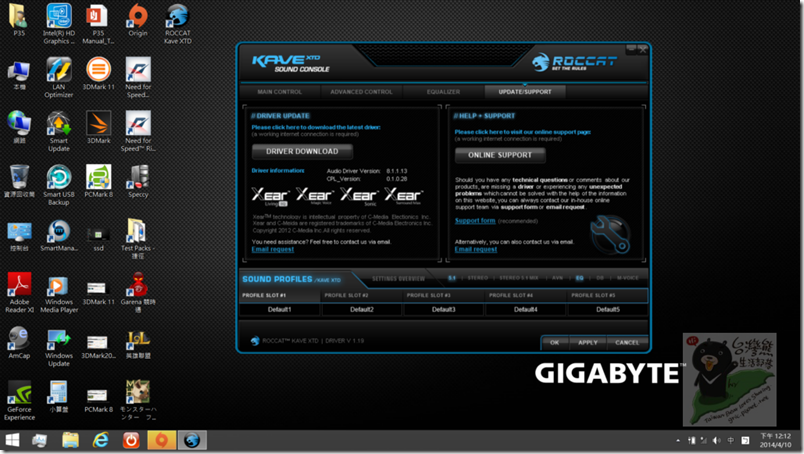Viewport: 804px width, 454px height.
Task: Open Internet Explorer from taskbar
Action: tap(100, 440)
